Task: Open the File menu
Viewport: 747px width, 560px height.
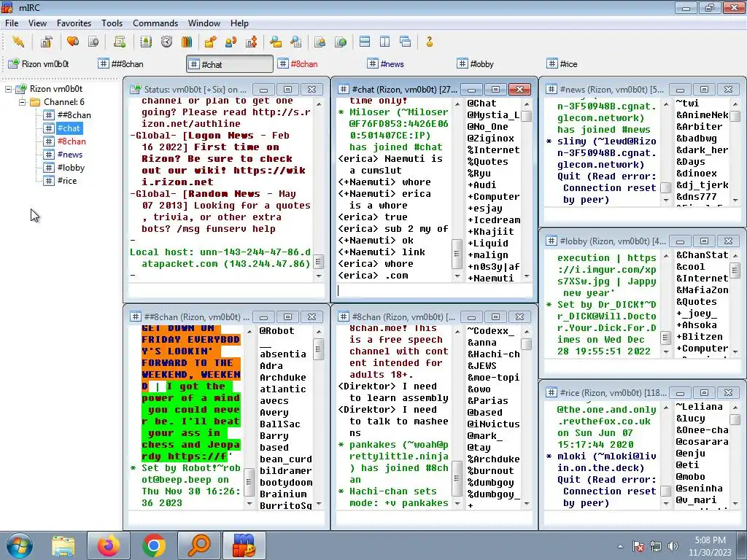Action: click(x=12, y=23)
